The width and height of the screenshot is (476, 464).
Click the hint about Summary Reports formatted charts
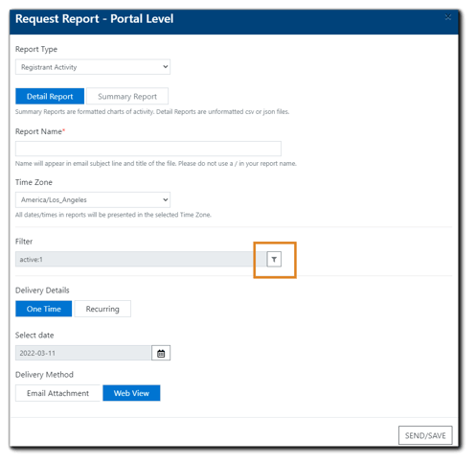coord(152,112)
